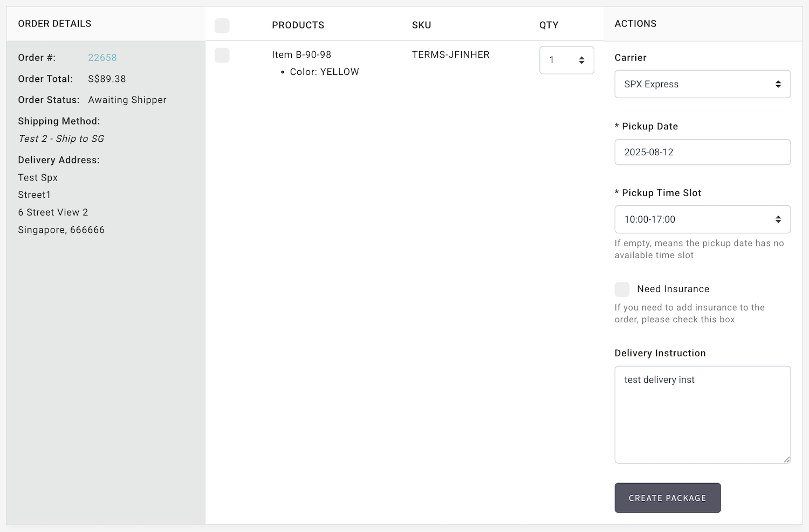Click the shipping method Test 2 - Ship to SG
The width and height of the screenshot is (809, 532).
click(61, 139)
